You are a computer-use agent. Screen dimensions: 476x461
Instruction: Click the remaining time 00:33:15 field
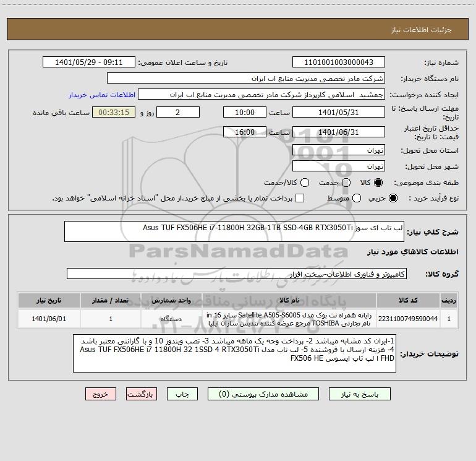[x=114, y=112]
